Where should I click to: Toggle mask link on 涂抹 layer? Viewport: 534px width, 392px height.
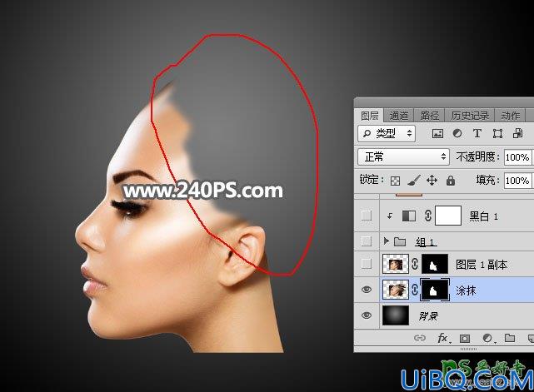click(415, 290)
